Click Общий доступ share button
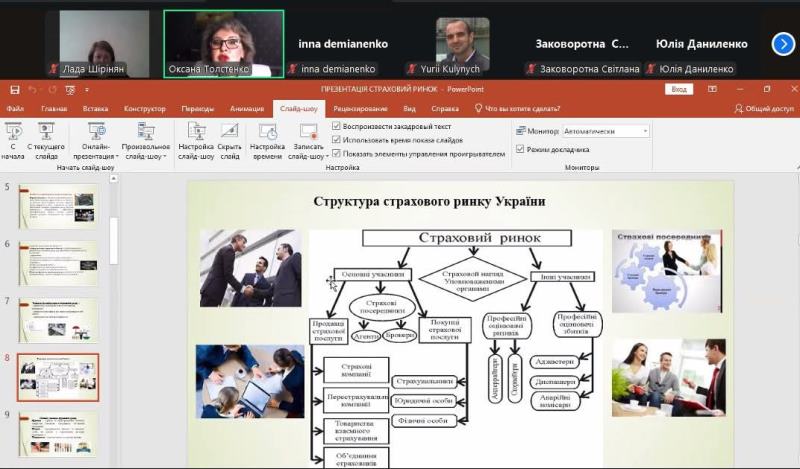This screenshot has height=469, width=800. point(764,108)
